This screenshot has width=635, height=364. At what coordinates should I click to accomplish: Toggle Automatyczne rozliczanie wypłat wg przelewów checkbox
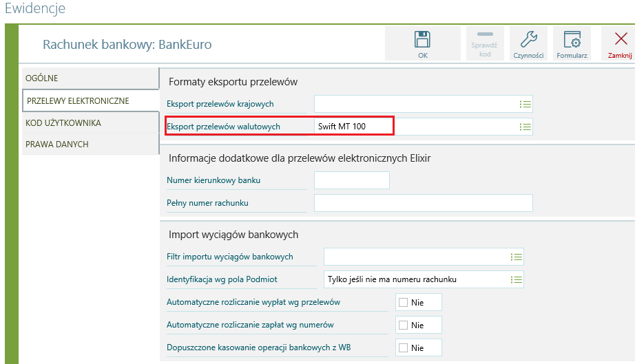[403, 303]
